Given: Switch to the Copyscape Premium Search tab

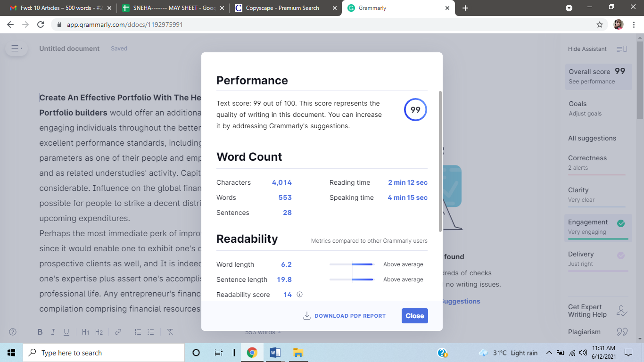Looking at the screenshot, I should pyautogui.click(x=286, y=8).
